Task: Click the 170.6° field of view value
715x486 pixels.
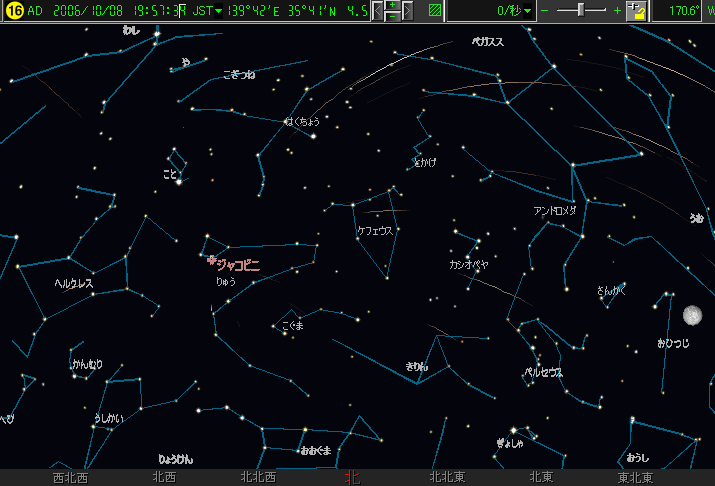Action: coord(683,11)
